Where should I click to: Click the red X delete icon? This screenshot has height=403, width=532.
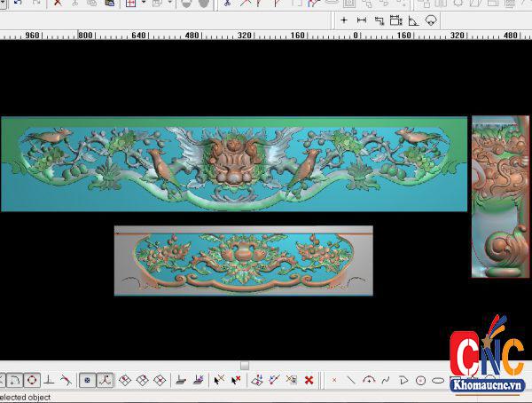click(309, 380)
